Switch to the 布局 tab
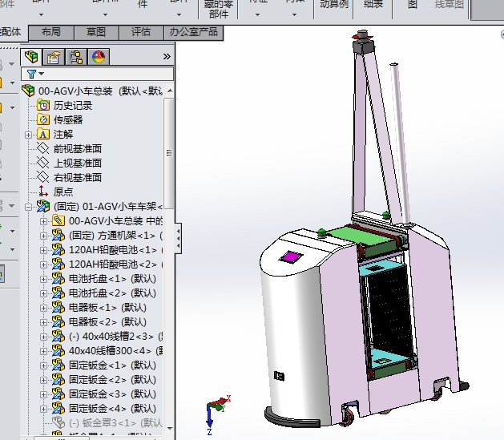Screen dimensions: 504x440 point(50,32)
